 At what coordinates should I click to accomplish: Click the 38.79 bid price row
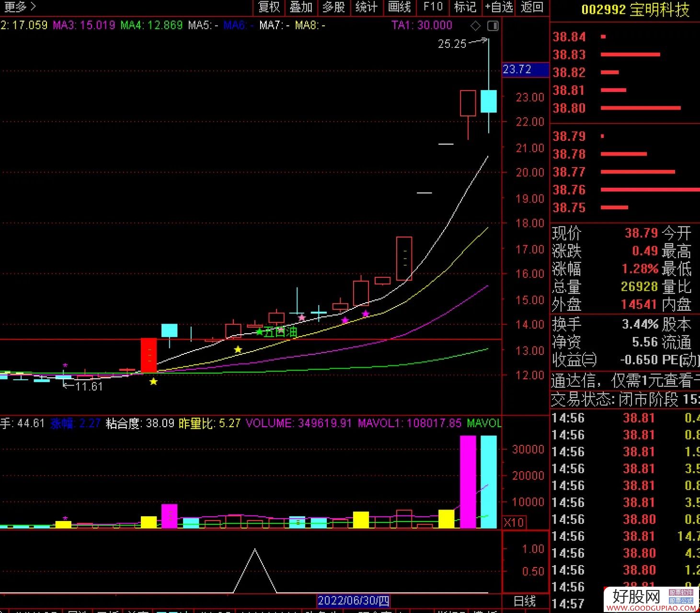click(625, 136)
